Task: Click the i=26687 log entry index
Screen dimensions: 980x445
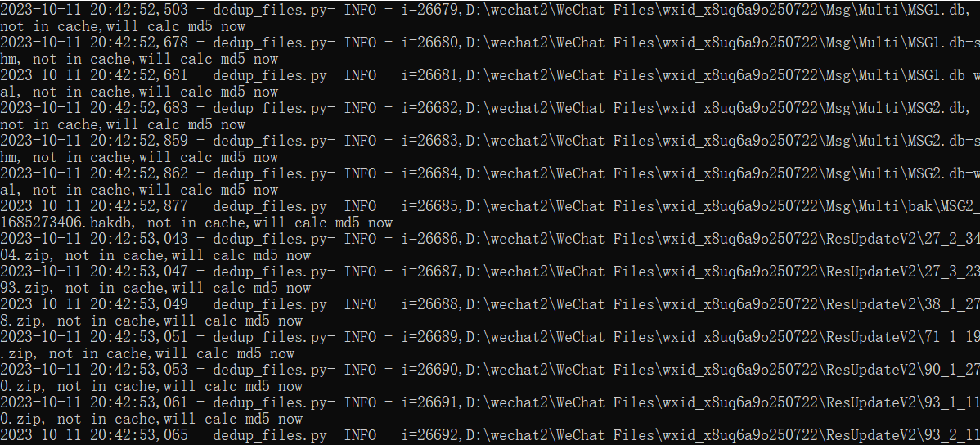Action: (430, 272)
